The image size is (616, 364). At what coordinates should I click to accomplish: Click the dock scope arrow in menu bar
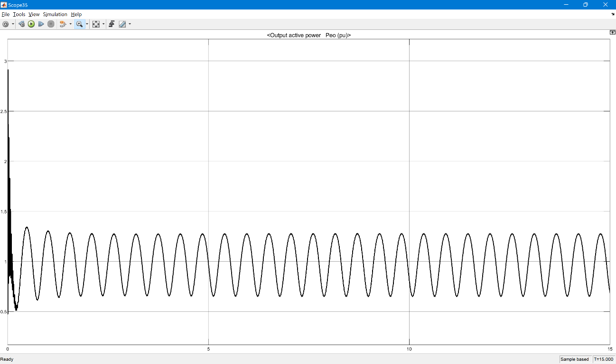click(613, 14)
